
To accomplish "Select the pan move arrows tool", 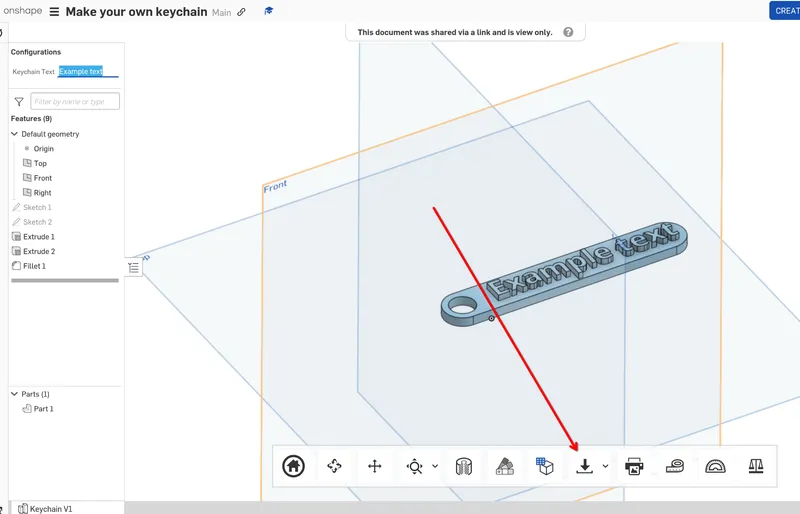I will point(374,466).
